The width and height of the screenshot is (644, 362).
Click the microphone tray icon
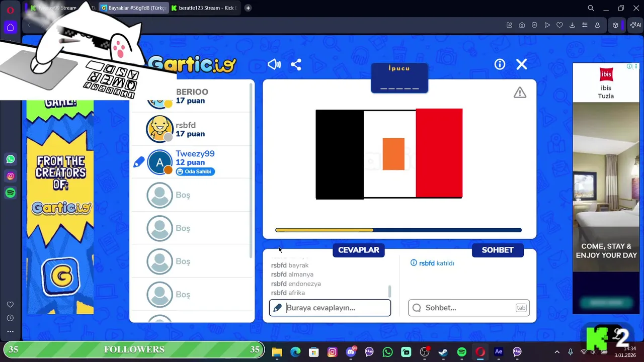point(571,352)
